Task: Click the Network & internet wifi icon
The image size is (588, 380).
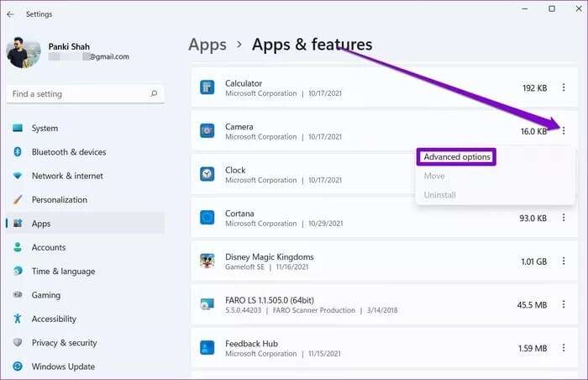Action: pyautogui.click(x=18, y=176)
